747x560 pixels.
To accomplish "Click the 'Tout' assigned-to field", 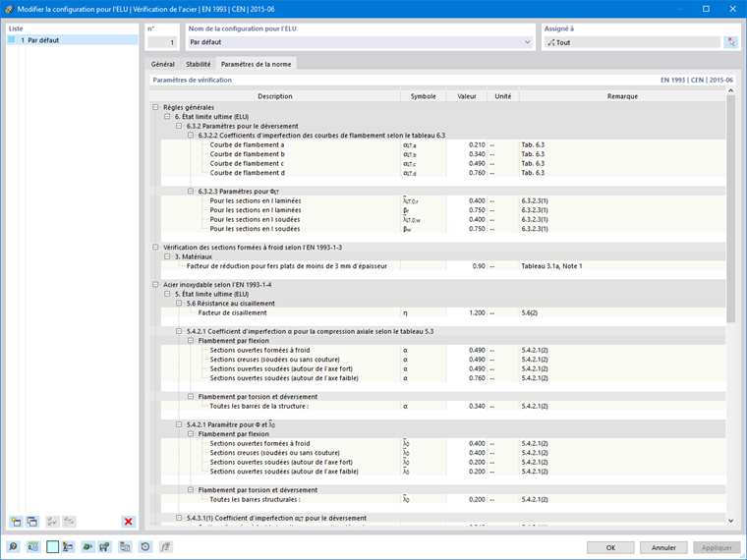I will click(632, 42).
